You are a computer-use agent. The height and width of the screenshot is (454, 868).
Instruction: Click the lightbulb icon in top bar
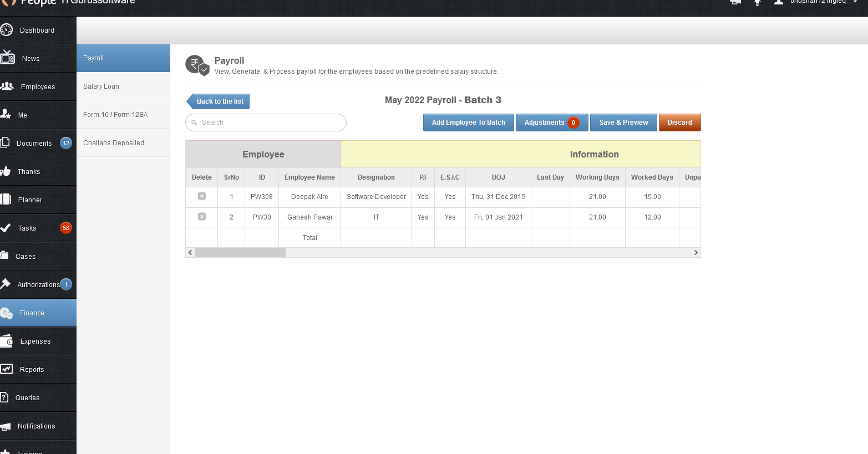[x=757, y=3]
